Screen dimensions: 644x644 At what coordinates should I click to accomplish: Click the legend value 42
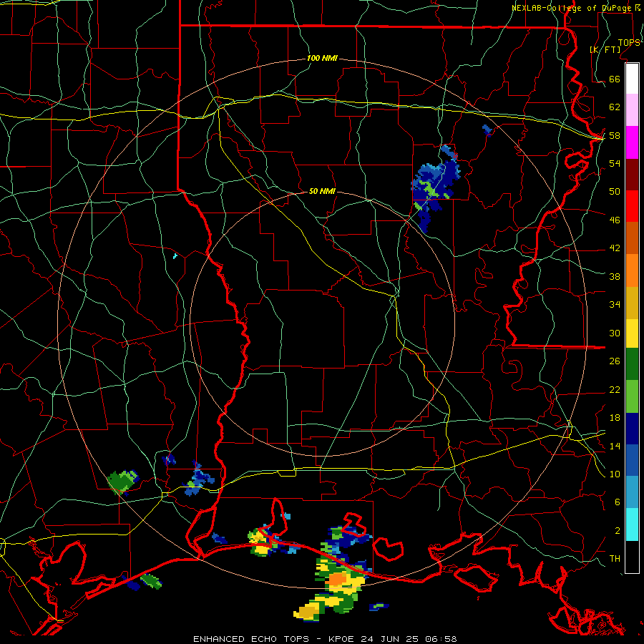[615, 248]
